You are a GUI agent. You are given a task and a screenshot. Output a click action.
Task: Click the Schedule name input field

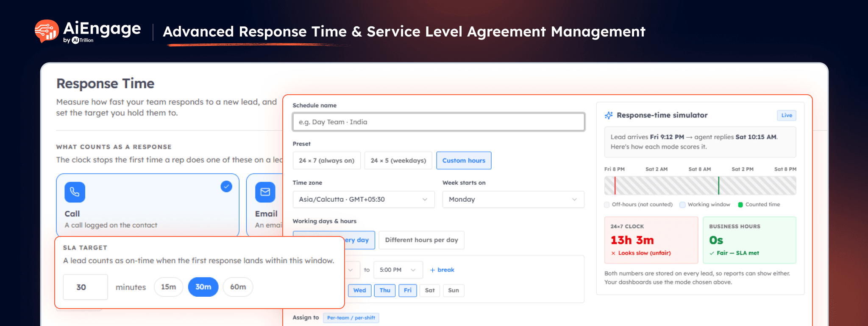tap(439, 122)
